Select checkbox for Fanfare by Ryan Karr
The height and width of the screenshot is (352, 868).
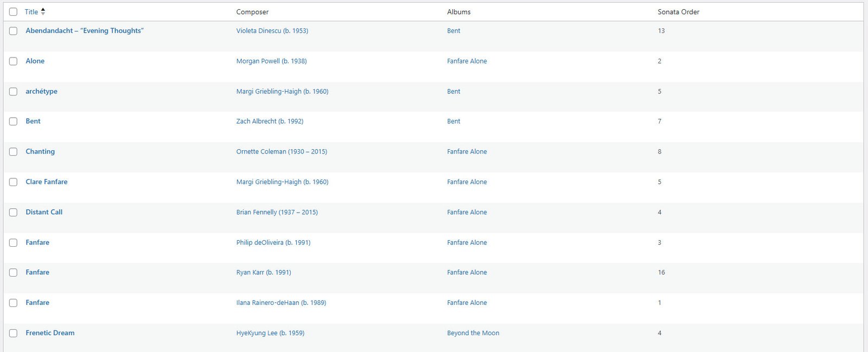[13, 273]
